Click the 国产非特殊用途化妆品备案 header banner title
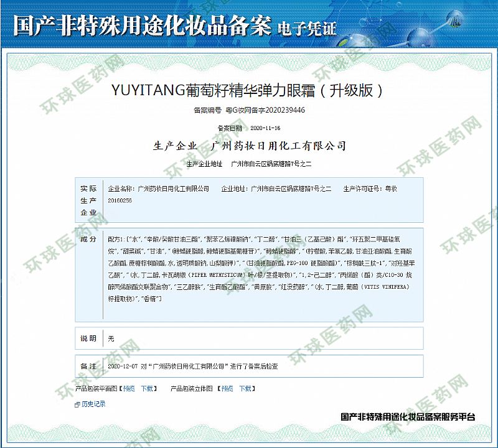The image size is (498, 448). coord(142,27)
